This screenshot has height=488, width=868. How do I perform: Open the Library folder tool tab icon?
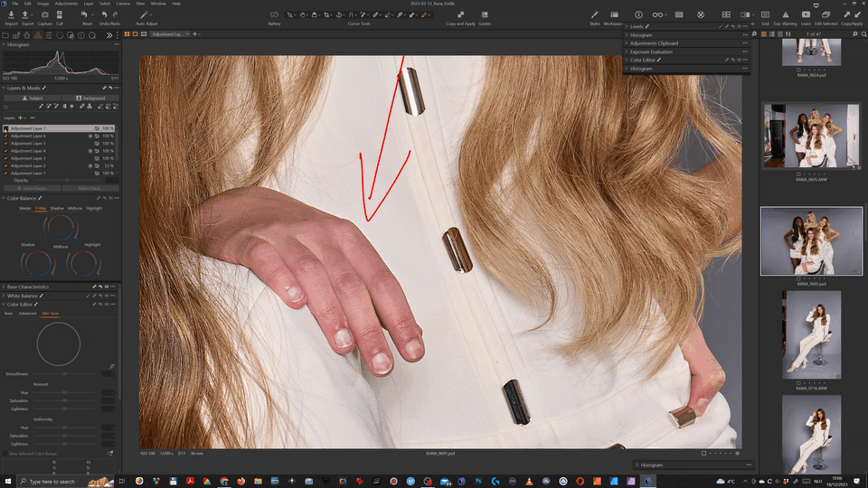pos(5,35)
